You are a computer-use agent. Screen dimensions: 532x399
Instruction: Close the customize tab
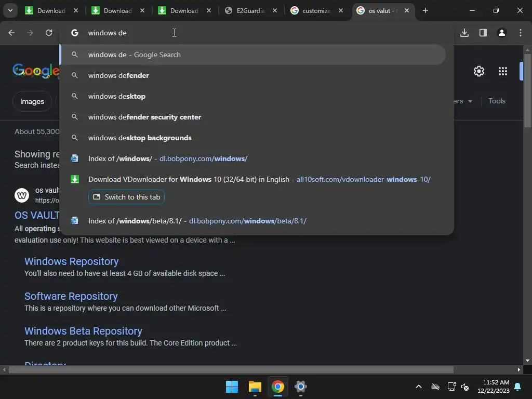pos(341,10)
